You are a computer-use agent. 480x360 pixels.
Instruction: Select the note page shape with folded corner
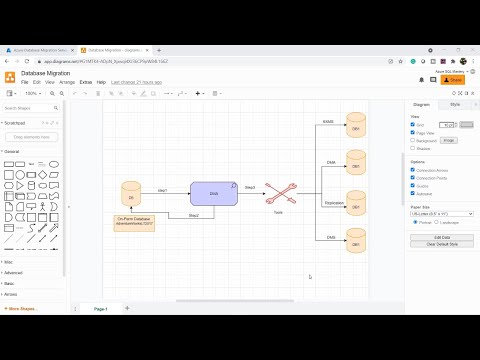pos(9,207)
